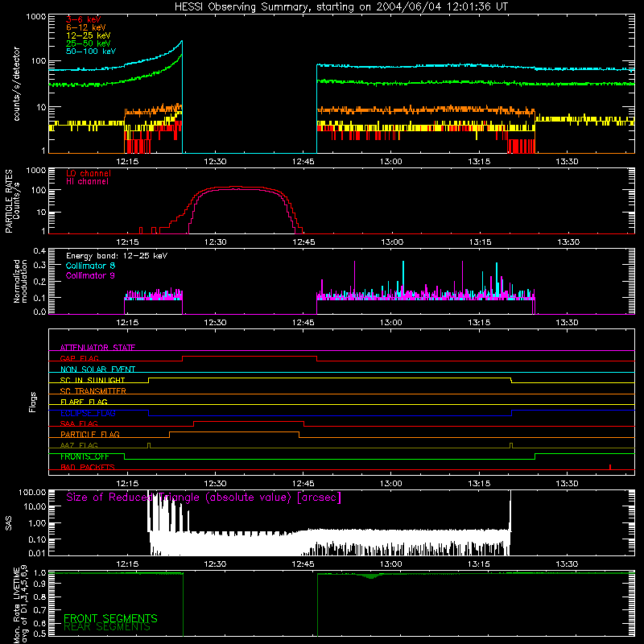The height and width of the screenshot is (644, 644).
Task: Click the counts/s/detector axis label
Action: click(x=16, y=84)
